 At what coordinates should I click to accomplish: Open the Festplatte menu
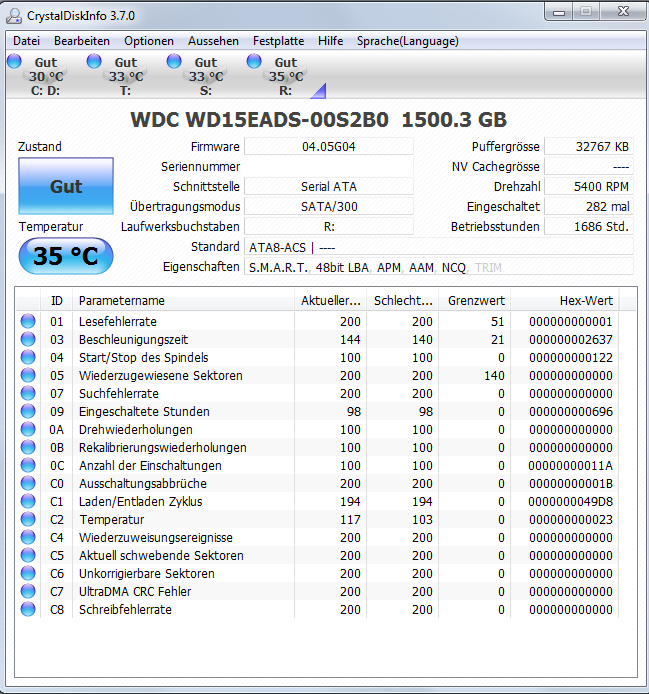pyautogui.click(x=278, y=41)
